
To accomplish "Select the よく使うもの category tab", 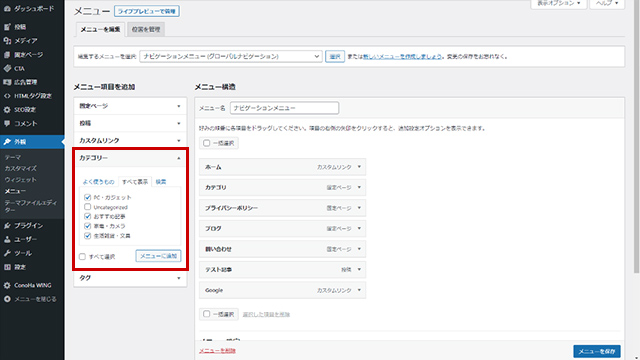I will 98,182.
